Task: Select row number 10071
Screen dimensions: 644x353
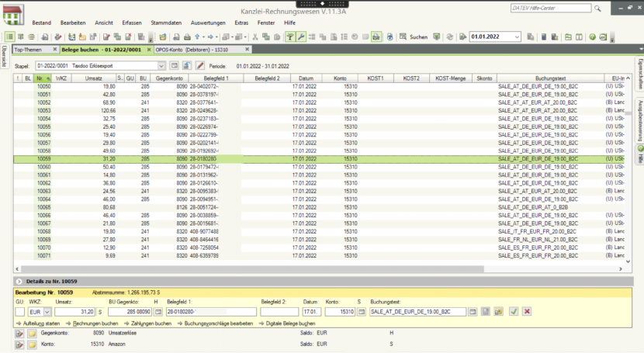Action: click(x=319, y=256)
